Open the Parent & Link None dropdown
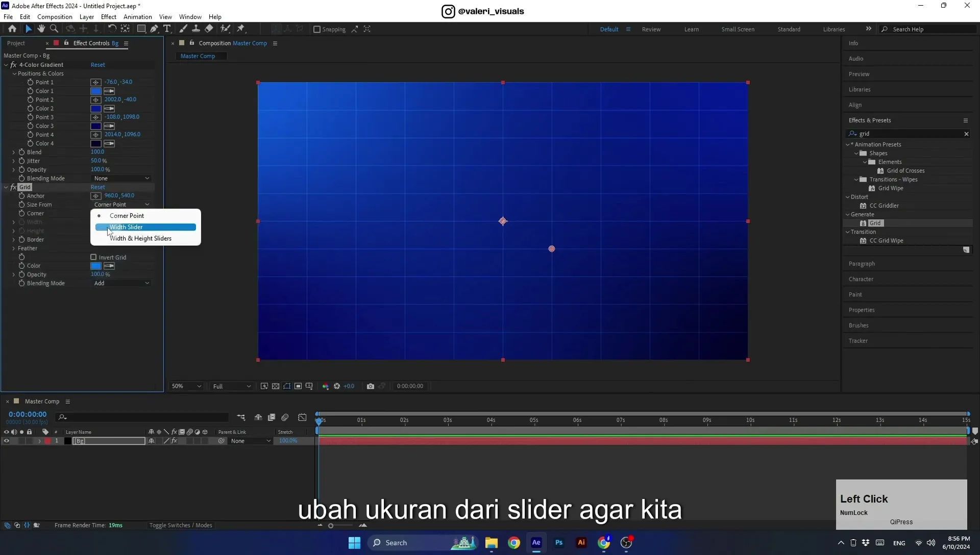980x555 pixels. (250, 441)
